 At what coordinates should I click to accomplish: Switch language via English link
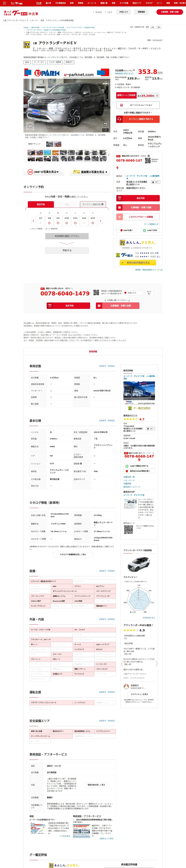(99, 12)
